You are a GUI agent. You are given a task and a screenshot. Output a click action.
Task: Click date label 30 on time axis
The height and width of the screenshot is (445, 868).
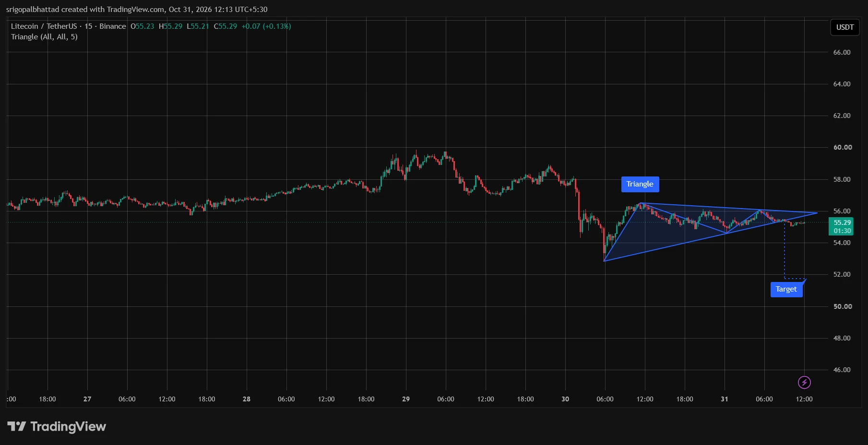click(x=565, y=399)
